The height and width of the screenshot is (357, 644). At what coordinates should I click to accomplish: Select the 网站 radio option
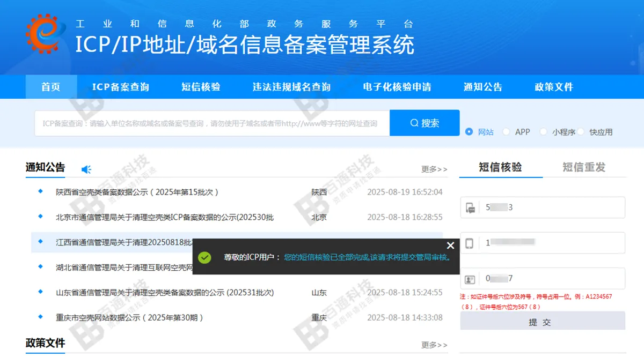[469, 131]
